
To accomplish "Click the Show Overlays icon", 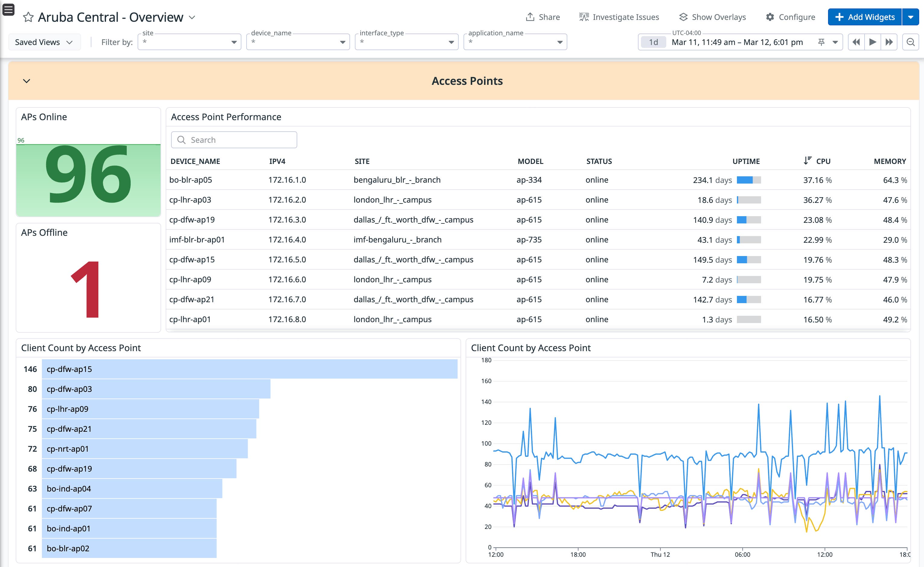I will tap(683, 17).
